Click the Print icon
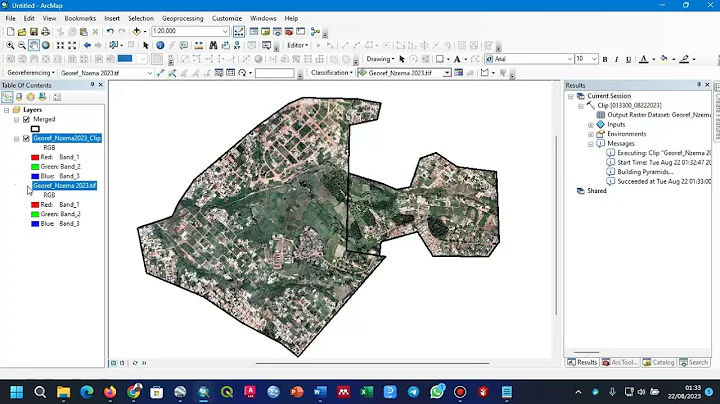Viewport: 720px width, 404px height. tap(45, 32)
